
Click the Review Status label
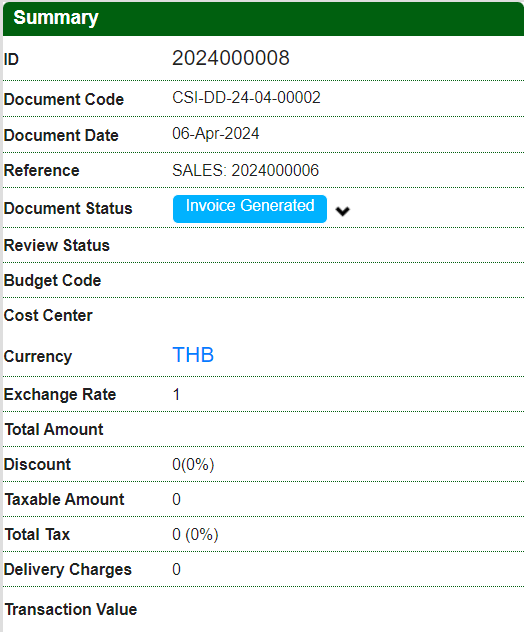click(x=57, y=245)
